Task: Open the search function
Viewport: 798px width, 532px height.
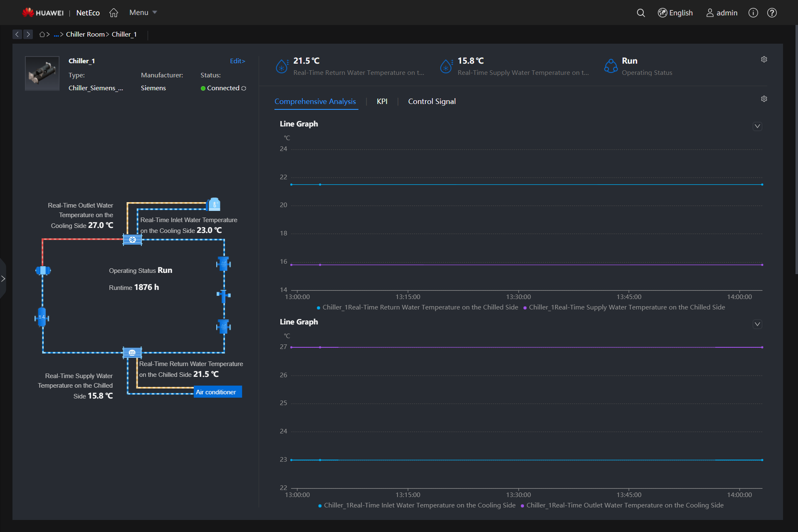Action: 640,12
